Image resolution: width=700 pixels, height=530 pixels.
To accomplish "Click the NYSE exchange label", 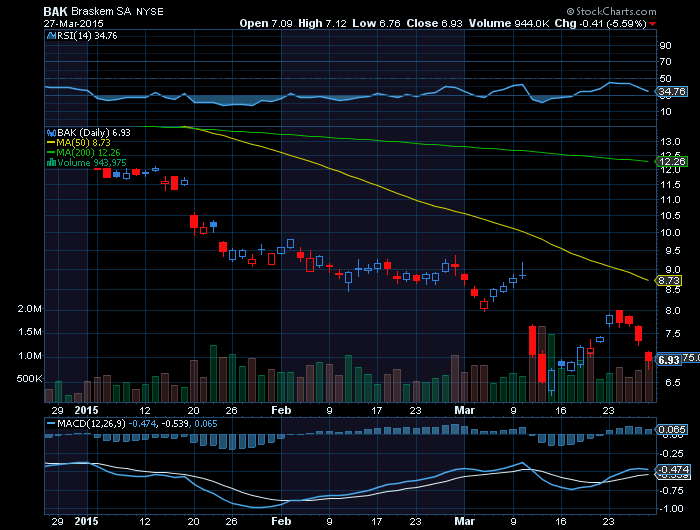I will [150, 12].
